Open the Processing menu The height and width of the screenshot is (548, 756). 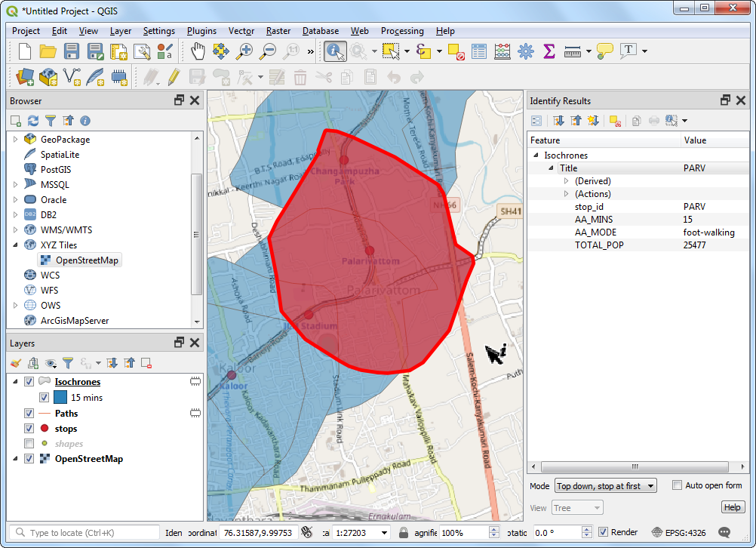pyautogui.click(x=402, y=31)
